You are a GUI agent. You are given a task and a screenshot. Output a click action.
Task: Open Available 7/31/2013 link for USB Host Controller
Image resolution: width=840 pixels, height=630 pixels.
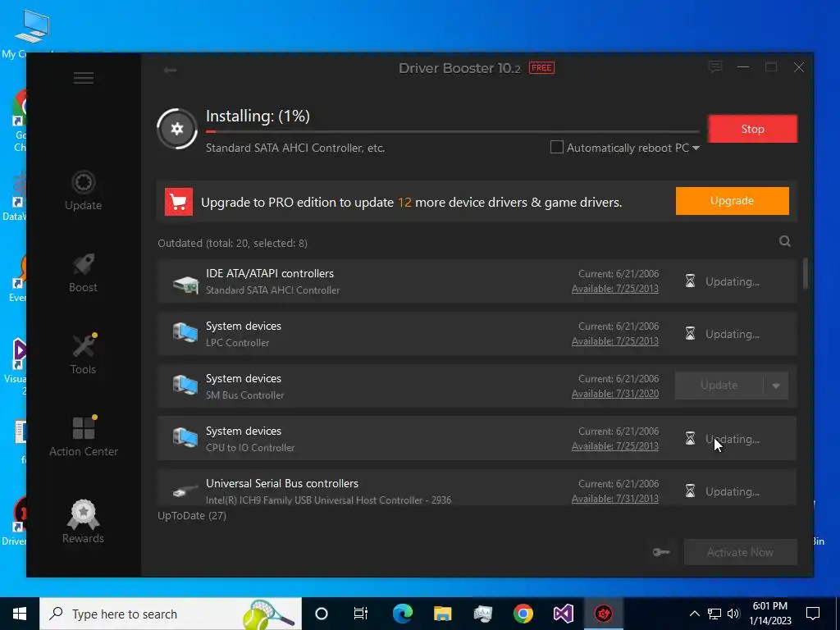pos(615,499)
